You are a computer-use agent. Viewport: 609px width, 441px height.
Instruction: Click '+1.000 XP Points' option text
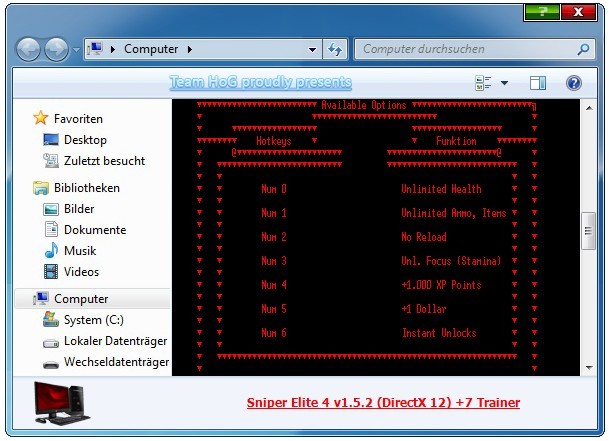coord(441,285)
